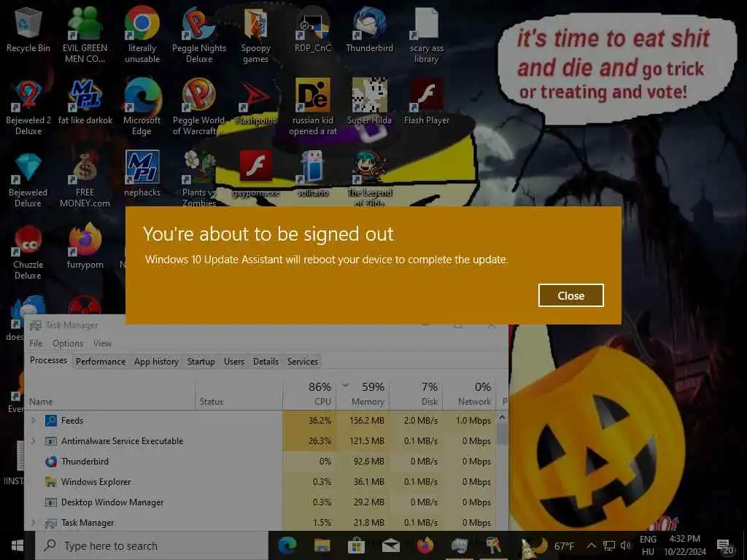Switch to the Startup tab
The height and width of the screenshot is (560, 747).
click(x=201, y=362)
